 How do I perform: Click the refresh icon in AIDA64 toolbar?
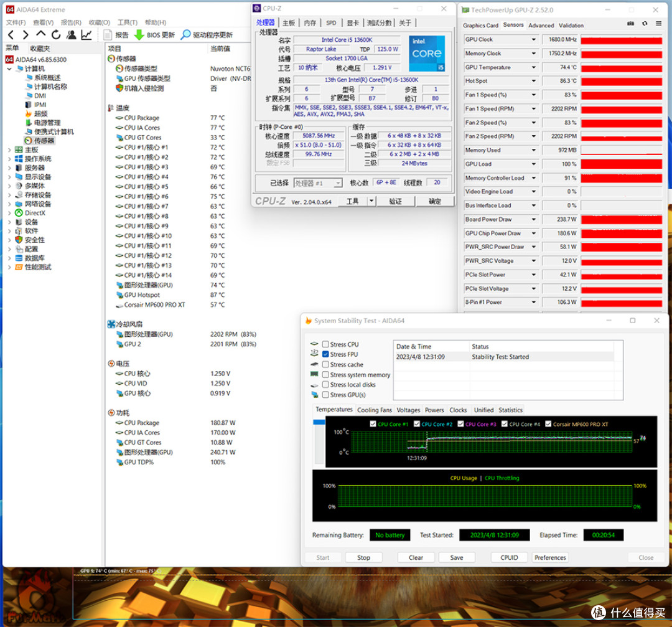[56, 35]
